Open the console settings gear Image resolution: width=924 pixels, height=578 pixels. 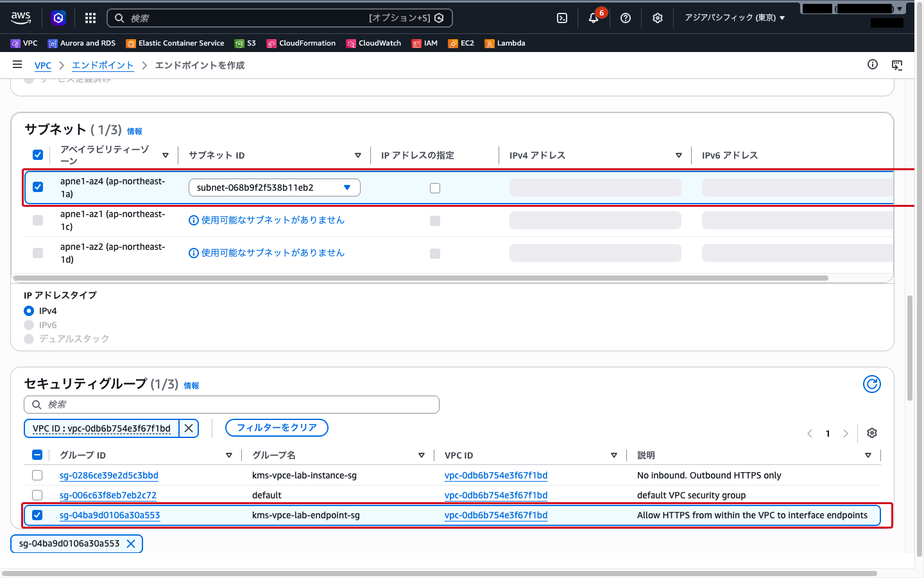click(x=658, y=18)
